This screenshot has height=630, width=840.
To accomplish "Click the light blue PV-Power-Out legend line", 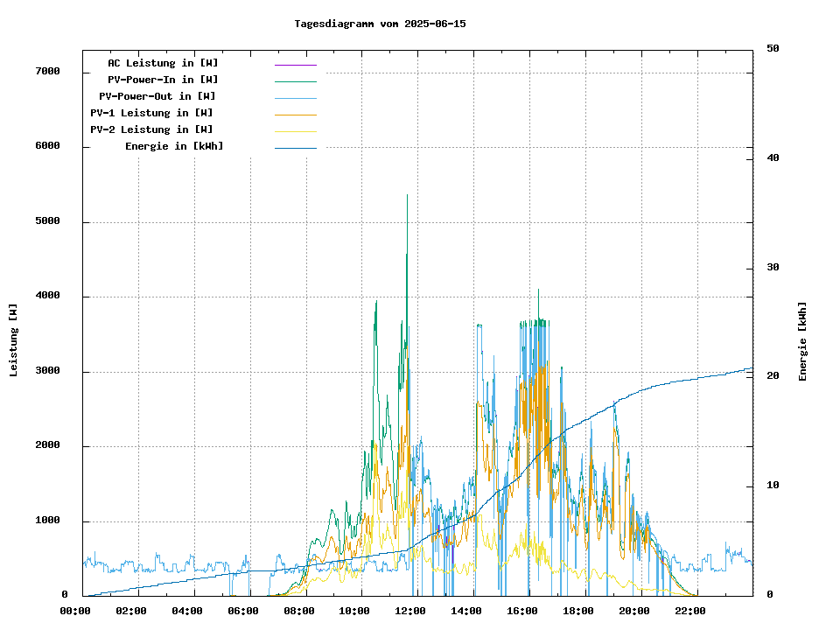I will [295, 97].
